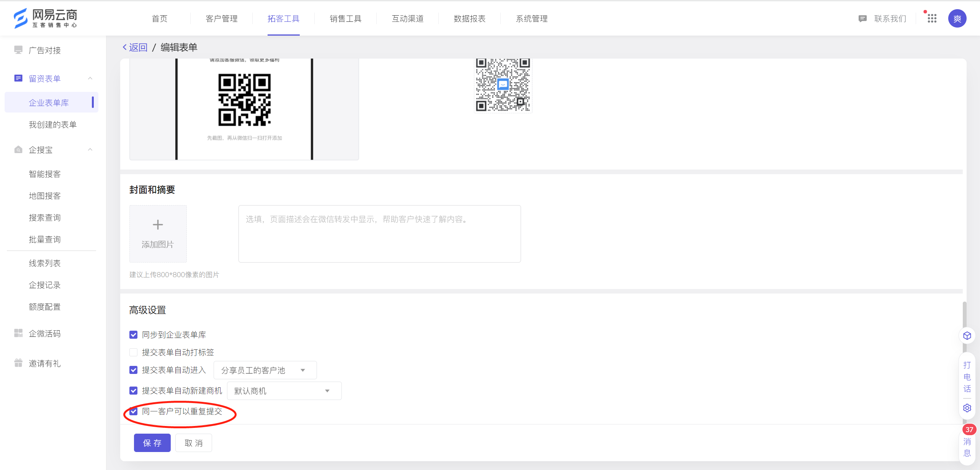
Task: Go to 首页 tab
Action: (160, 19)
